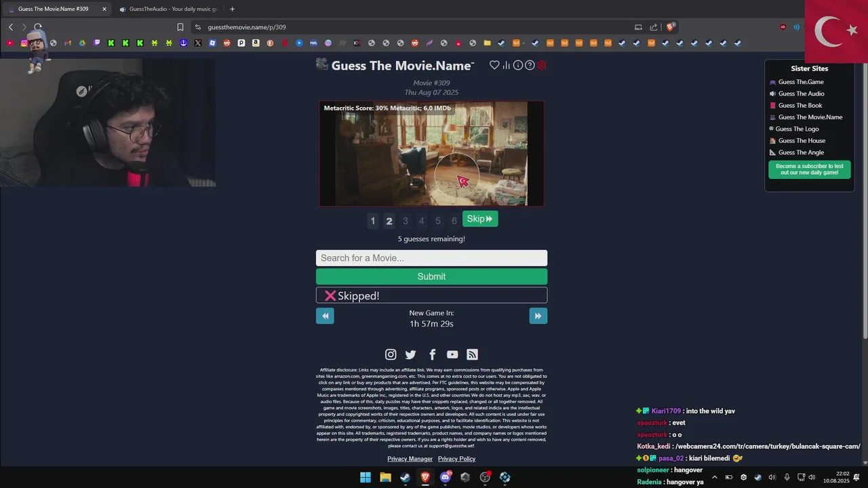Image resolution: width=868 pixels, height=488 pixels.
Task: Show hidden system tray icons
Action: [714, 477]
